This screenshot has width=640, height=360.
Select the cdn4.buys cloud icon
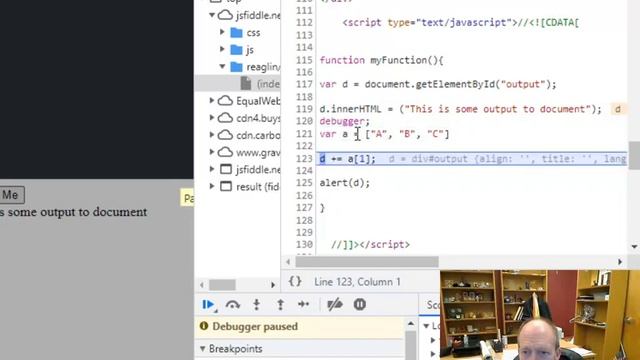(x=225, y=118)
